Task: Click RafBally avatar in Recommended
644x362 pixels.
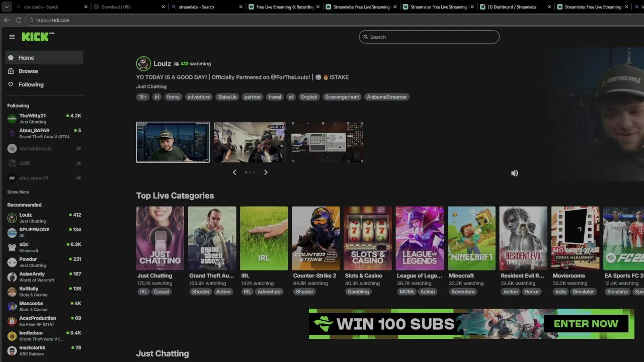Action: (12, 292)
